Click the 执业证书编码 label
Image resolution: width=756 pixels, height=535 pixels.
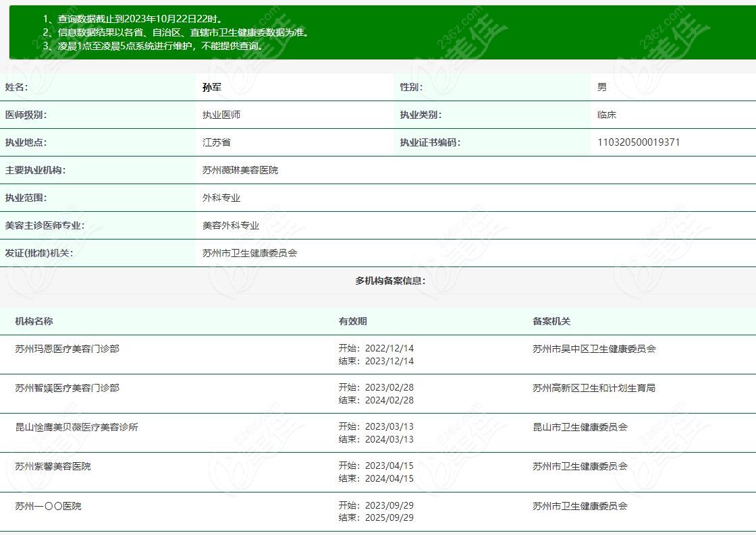430,142
